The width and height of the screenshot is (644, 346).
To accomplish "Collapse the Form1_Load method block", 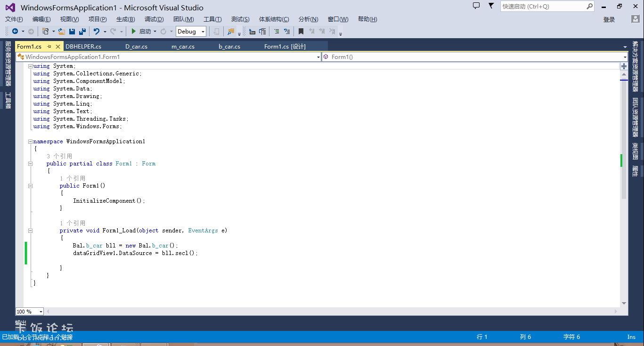I will click(30, 231).
